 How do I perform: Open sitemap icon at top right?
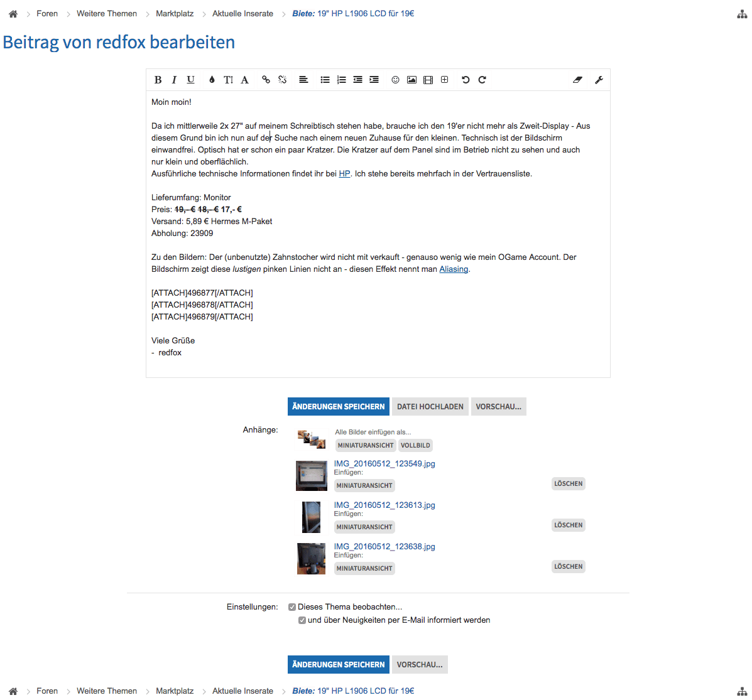[x=742, y=14]
